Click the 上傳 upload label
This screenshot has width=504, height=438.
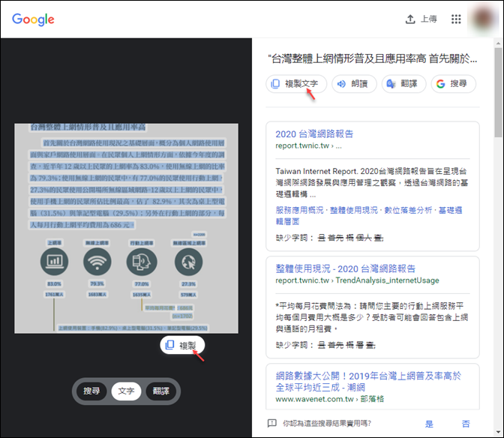[429, 19]
